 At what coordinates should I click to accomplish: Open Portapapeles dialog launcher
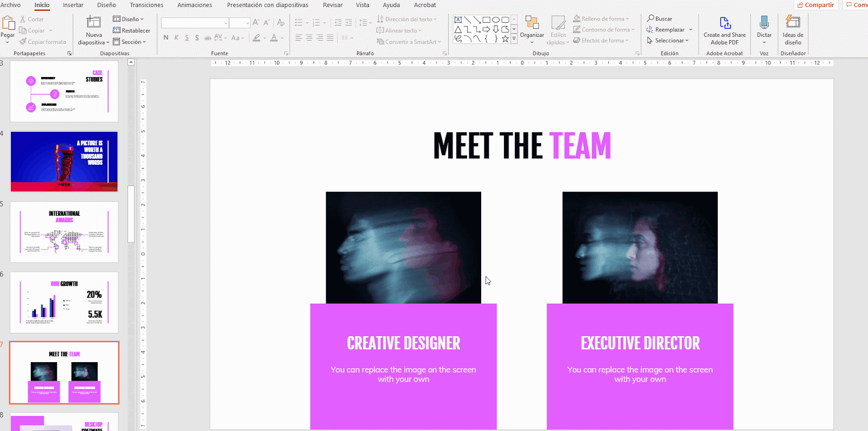point(69,54)
